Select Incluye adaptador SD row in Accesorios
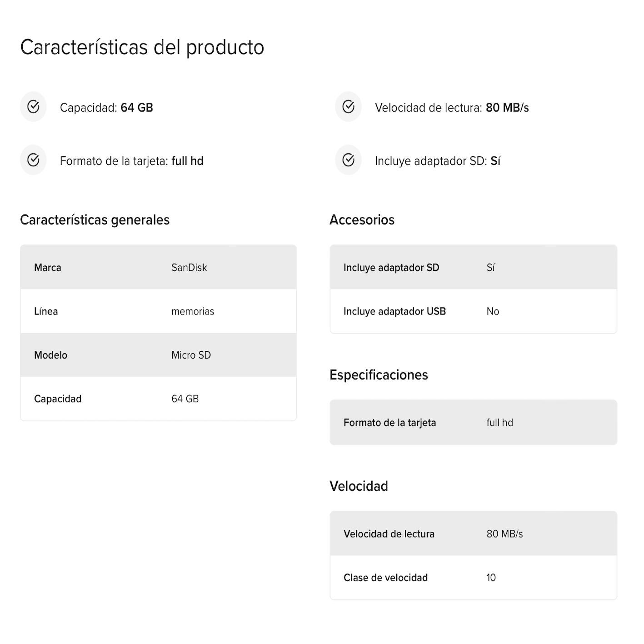Image resolution: width=644 pixels, height=644 pixels. (x=473, y=268)
